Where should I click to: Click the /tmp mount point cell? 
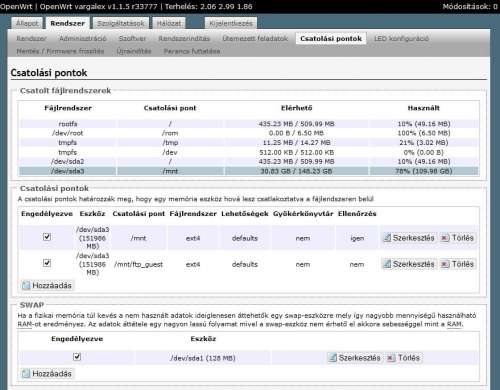pos(170,143)
